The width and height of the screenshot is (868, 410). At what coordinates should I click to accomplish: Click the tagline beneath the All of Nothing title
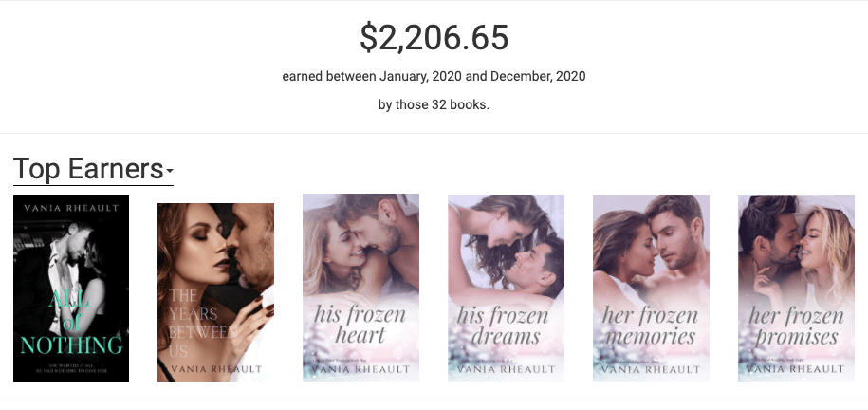click(x=71, y=368)
